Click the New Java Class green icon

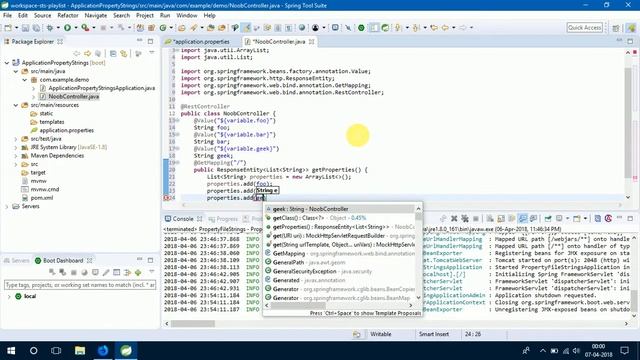coord(163,28)
